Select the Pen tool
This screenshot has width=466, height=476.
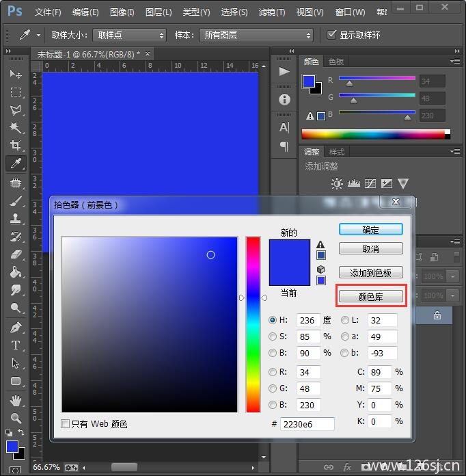(16, 327)
